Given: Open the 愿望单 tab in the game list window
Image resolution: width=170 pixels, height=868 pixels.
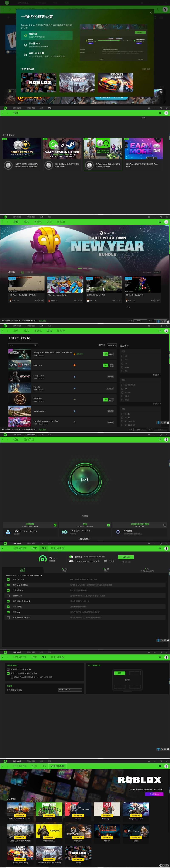Looking at the screenshot, I should [x=61, y=331].
